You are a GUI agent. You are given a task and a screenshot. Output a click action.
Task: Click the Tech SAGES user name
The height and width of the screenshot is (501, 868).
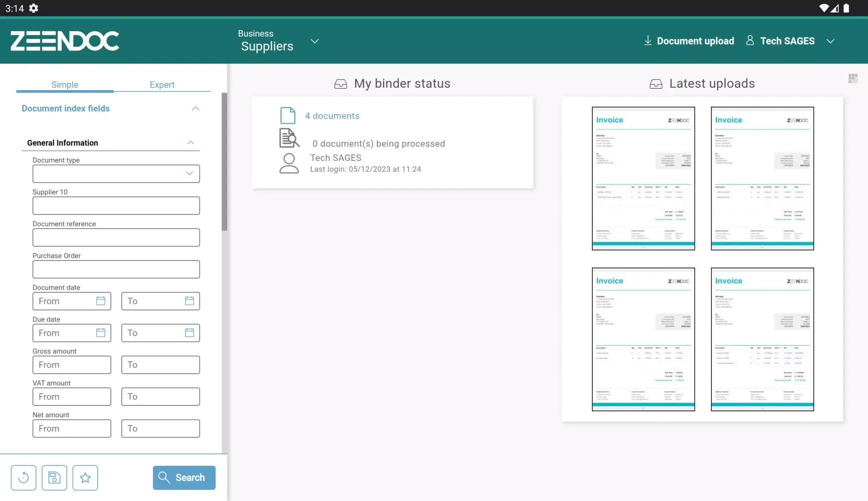click(x=787, y=41)
